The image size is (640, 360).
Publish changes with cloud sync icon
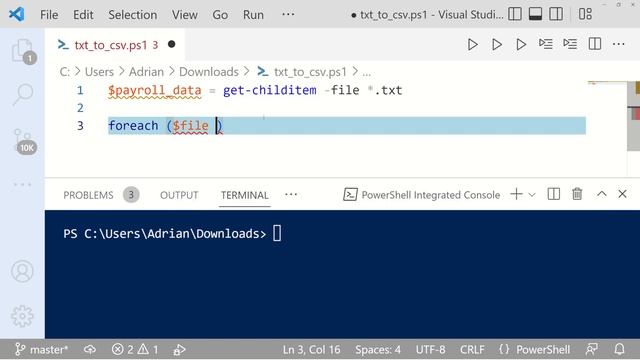coord(90,349)
